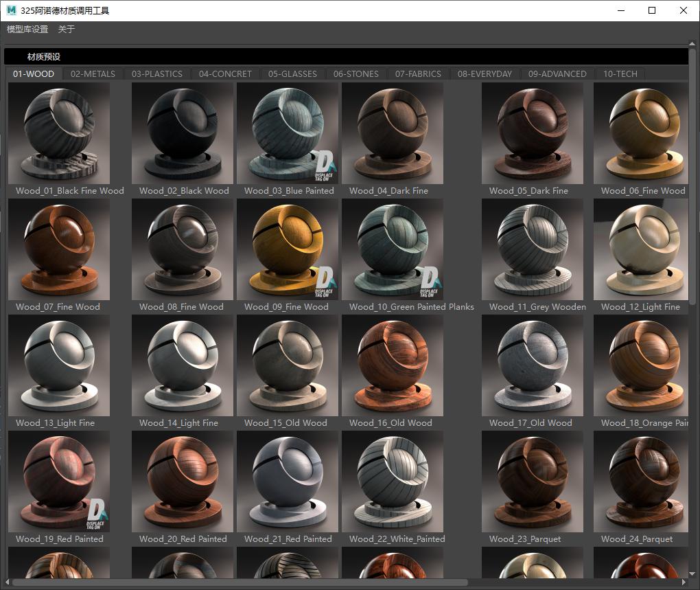Image resolution: width=700 pixels, height=590 pixels.
Task: Choose the Wood_12_Light Fine material preview
Action: (x=641, y=249)
